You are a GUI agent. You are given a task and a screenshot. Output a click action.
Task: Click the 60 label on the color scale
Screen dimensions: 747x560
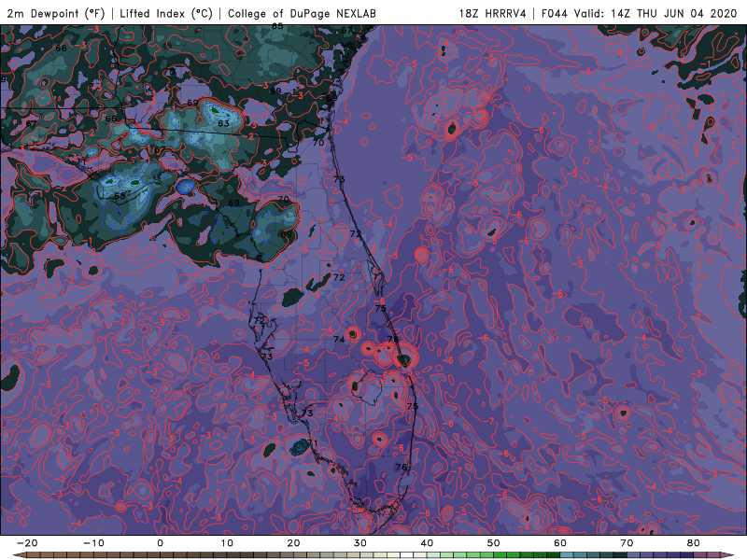pos(560,543)
